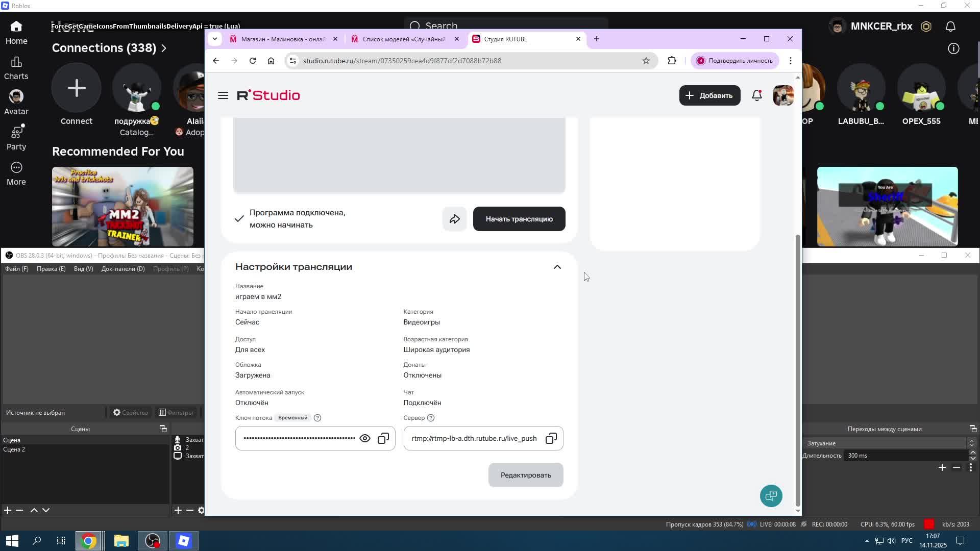Open the RUTUBE Studio notifications bell
This screenshot has width=980, height=551.
[x=756, y=95]
